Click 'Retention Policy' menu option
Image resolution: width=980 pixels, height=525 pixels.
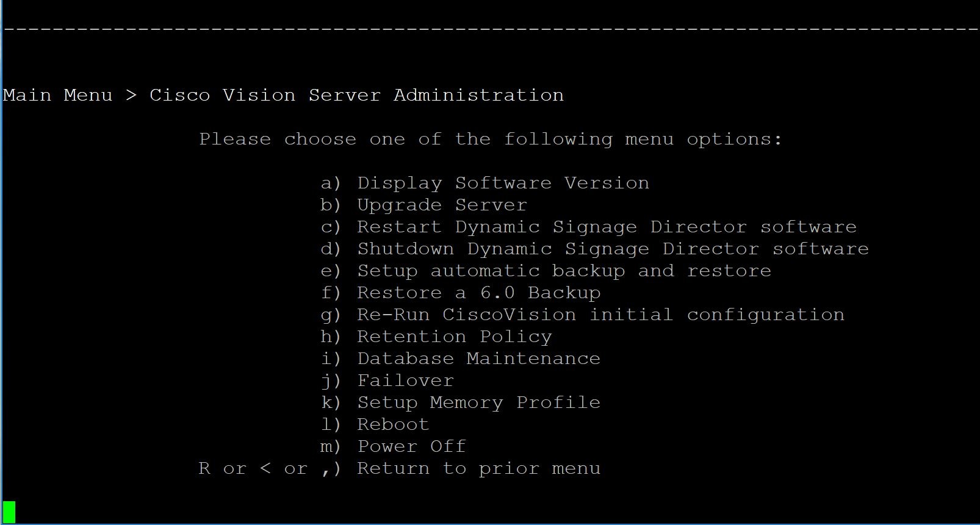point(436,337)
